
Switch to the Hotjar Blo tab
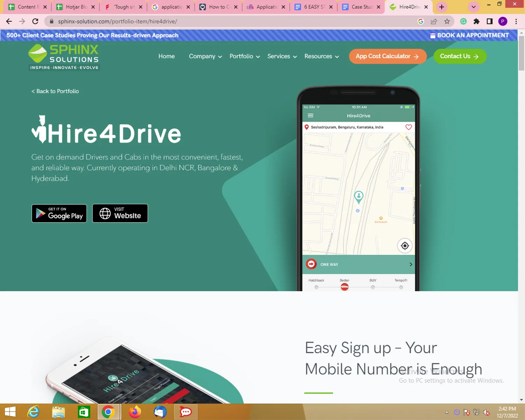(76, 7)
